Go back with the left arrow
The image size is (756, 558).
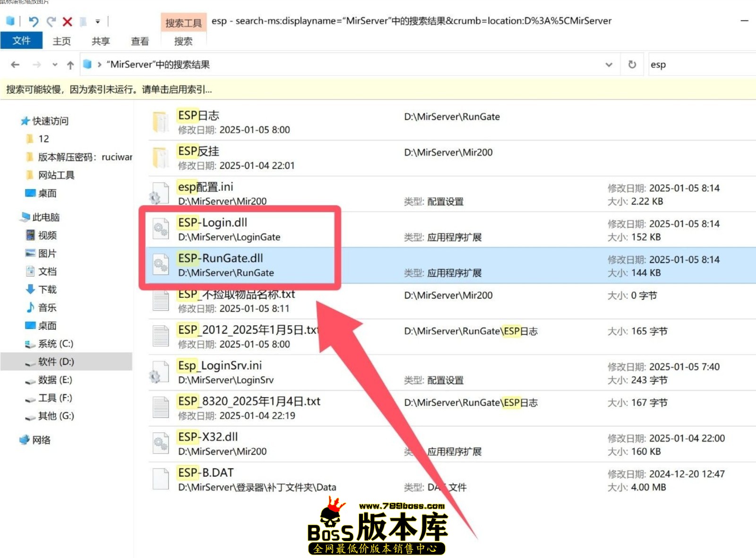(x=15, y=65)
